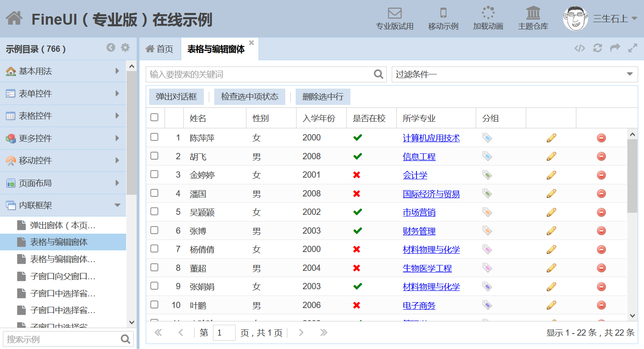Open the 计算机应用技术 major link
The image size is (644, 349).
coord(431,138)
